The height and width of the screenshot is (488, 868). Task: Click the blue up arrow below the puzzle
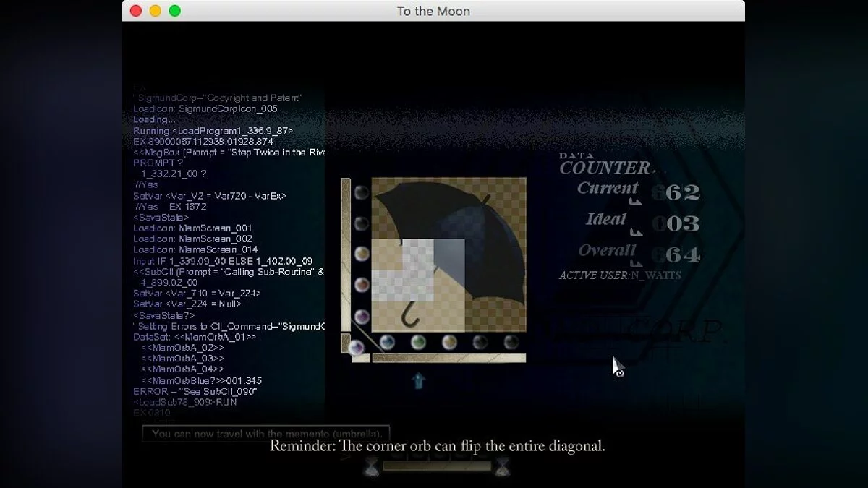[419, 381]
